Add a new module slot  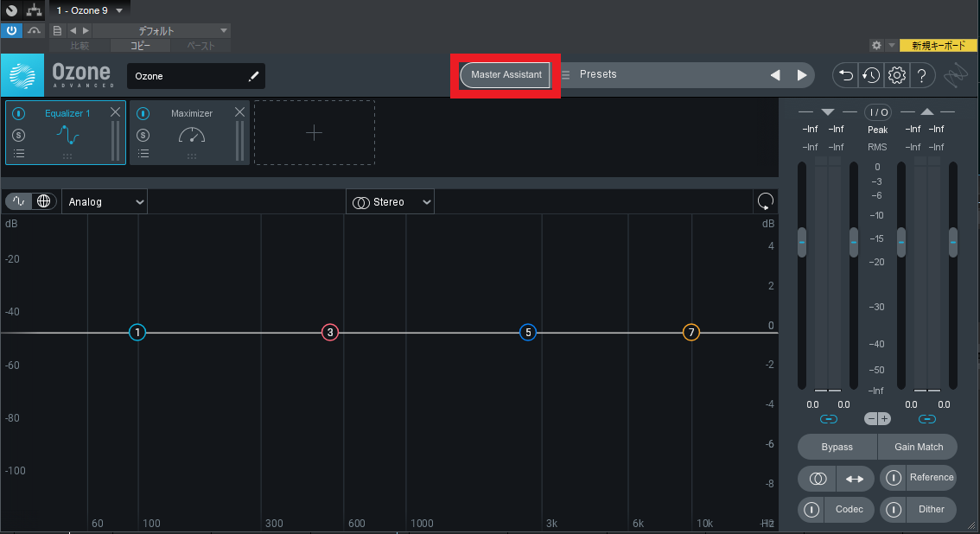point(315,132)
